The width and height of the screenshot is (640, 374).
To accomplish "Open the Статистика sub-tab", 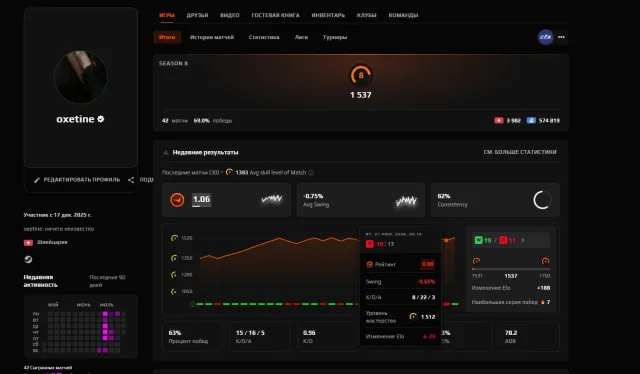I will (x=264, y=37).
